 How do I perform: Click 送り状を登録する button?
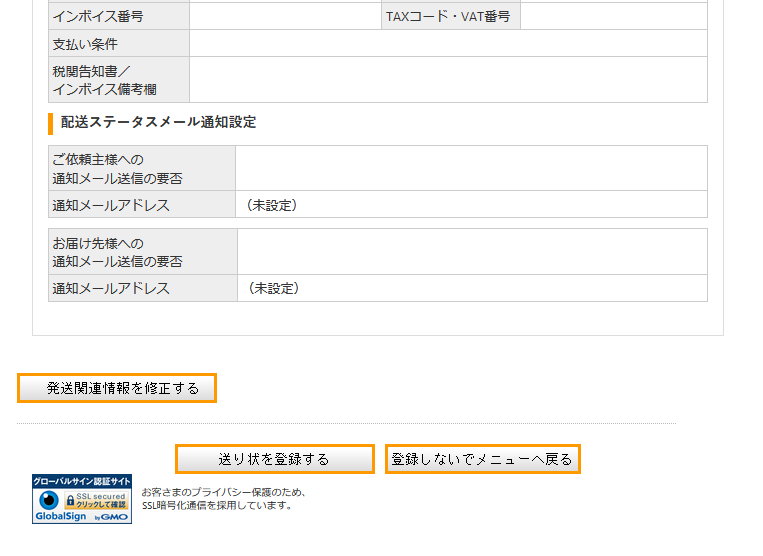pos(275,459)
